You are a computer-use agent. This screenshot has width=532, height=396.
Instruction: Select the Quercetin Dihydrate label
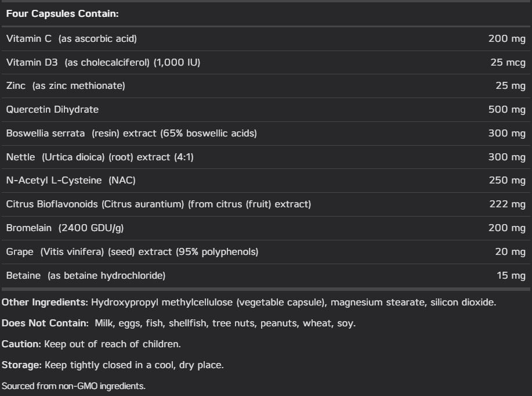click(52, 110)
